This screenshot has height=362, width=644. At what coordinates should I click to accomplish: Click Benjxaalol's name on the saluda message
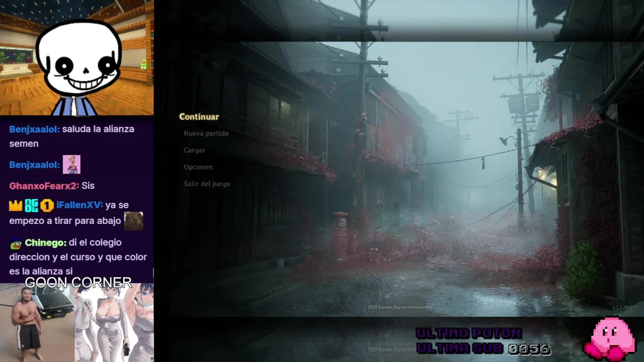tap(34, 129)
